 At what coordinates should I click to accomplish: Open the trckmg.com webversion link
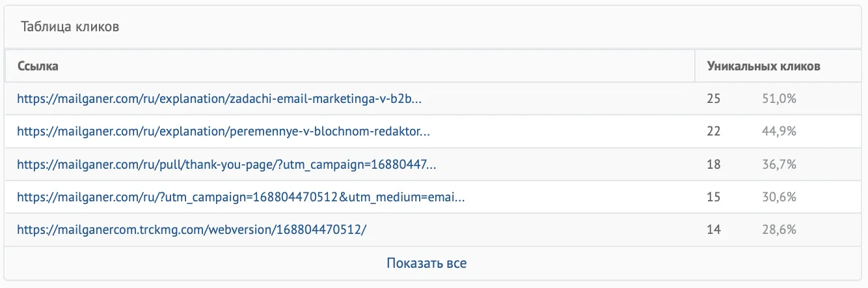197,229
